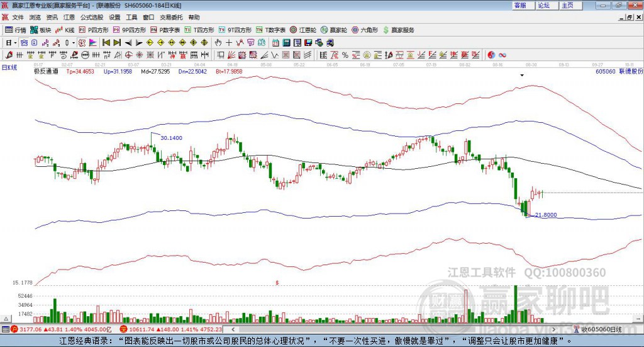Viewport: 644px width, 347px height.
Task: Click the red pencil drawing tool
Action: pos(9,55)
